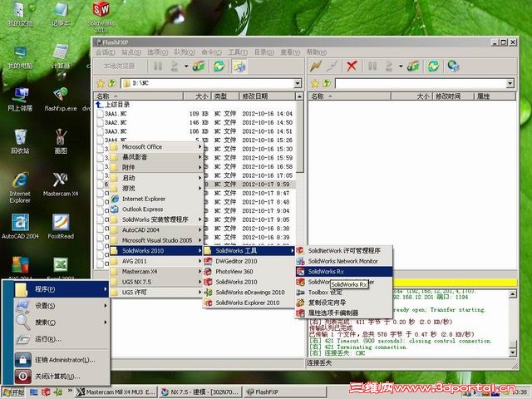532x399 pixels.
Task: Select file 3AA2.NC in list
Action: [116, 122]
